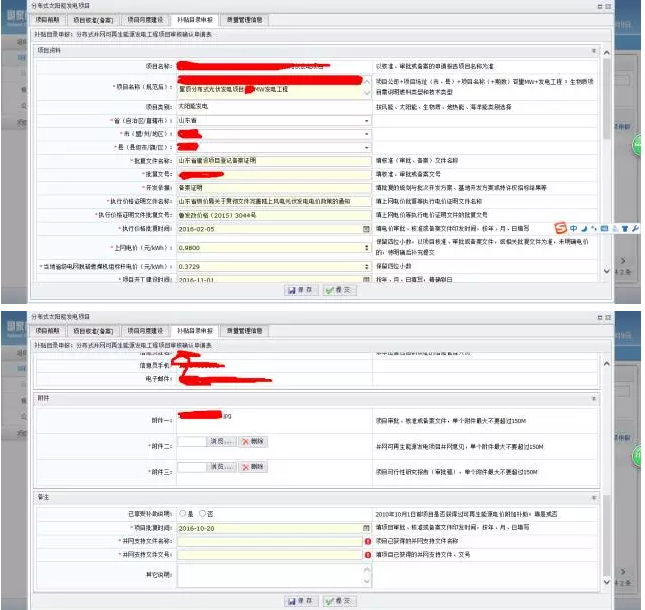Click 浏览 button for 附件三
645x610 pixels.
tap(220, 467)
